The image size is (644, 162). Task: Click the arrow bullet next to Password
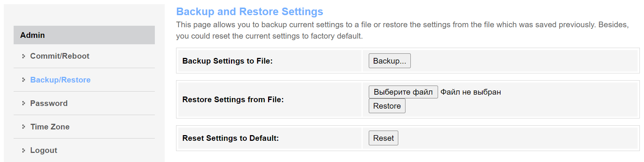click(23, 103)
